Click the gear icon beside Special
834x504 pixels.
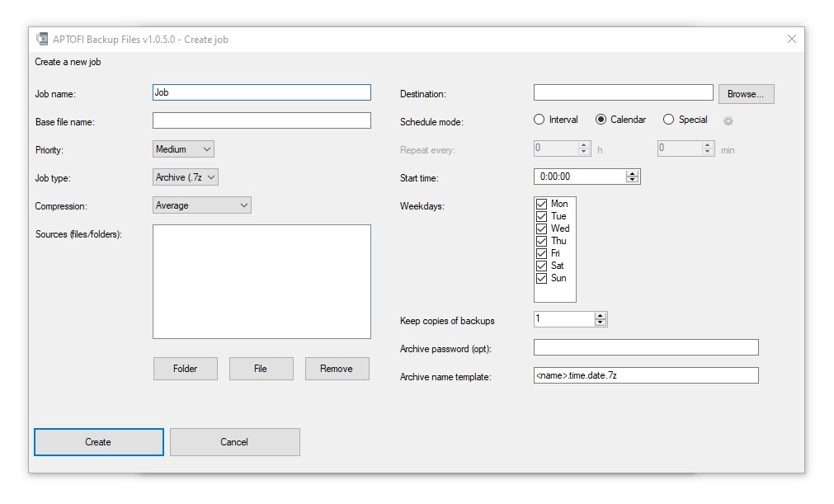pos(728,121)
